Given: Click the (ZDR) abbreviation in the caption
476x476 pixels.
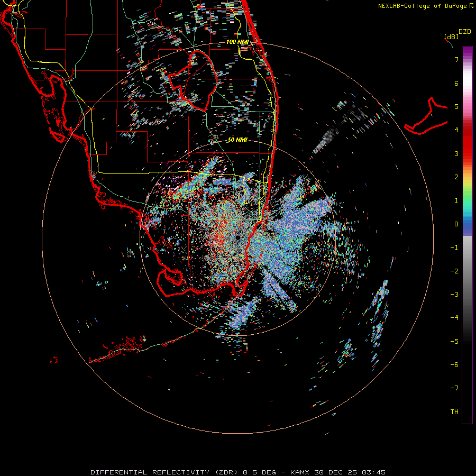Looking at the screenshot, I should [x=227, y=472].
